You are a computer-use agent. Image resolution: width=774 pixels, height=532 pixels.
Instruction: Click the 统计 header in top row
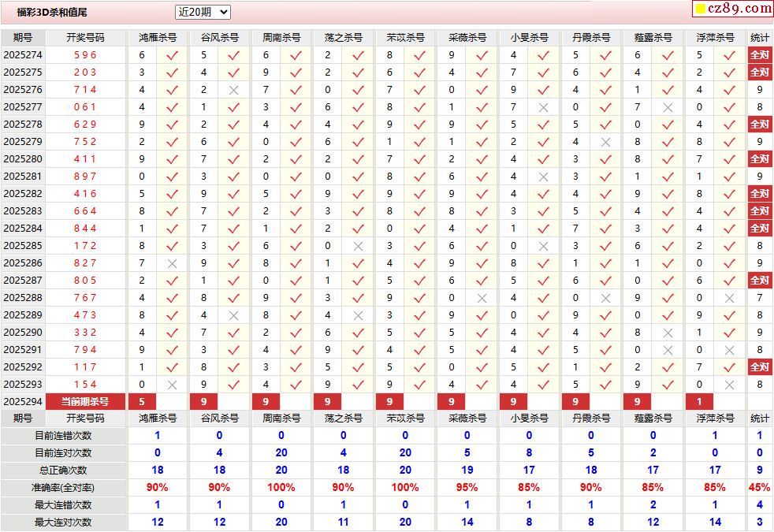click(x=760, y=38)
